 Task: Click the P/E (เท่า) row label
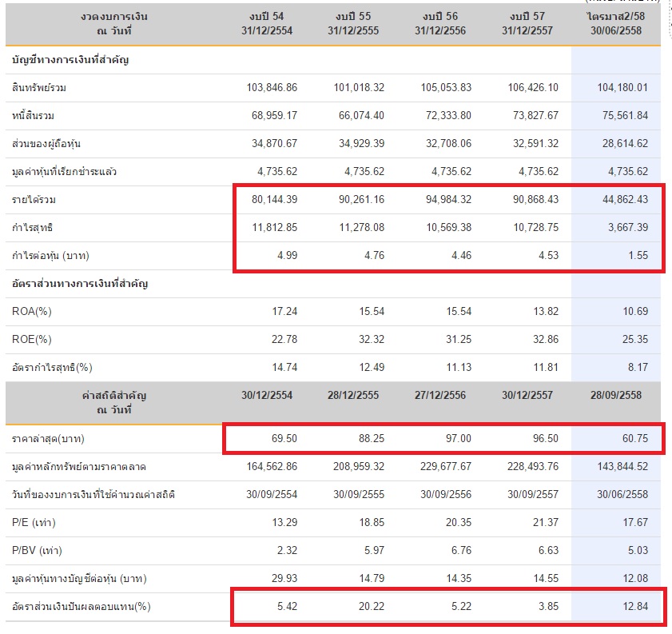34,523
